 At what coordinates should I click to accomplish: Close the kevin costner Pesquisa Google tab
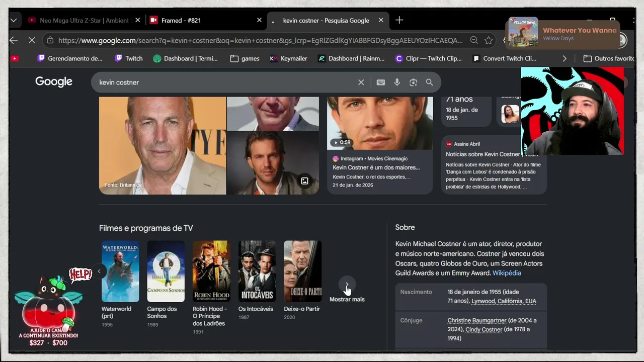tap(381, 20)
